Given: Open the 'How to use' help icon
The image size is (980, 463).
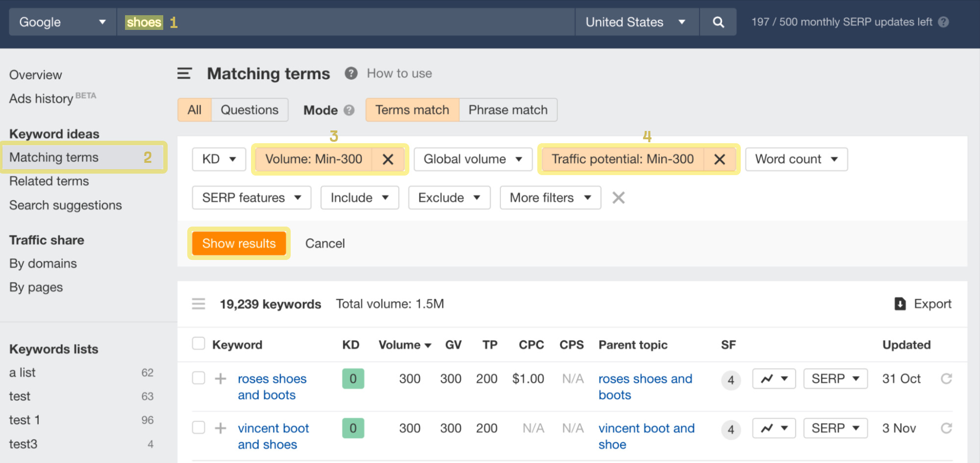Looking at the screenshot, I should coord(351,73).
